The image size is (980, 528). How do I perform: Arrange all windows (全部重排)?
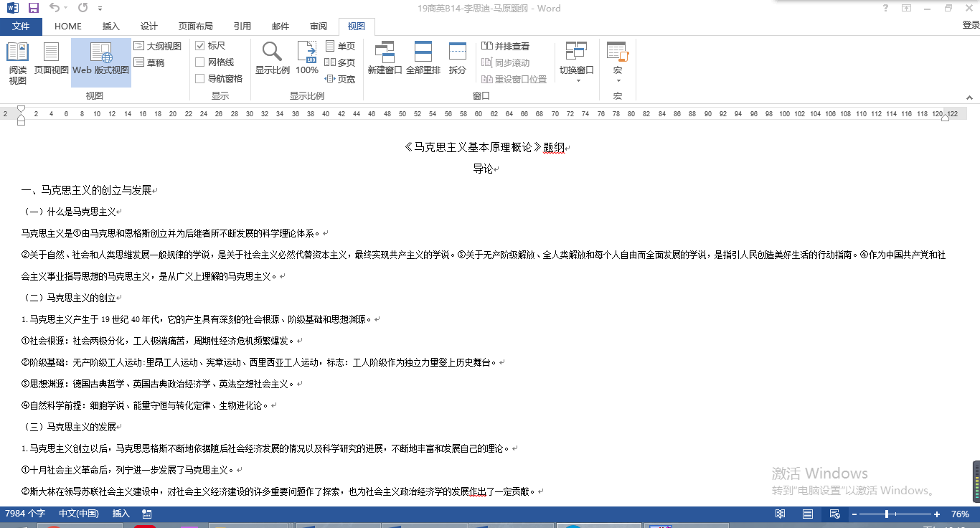pos(423,62)
